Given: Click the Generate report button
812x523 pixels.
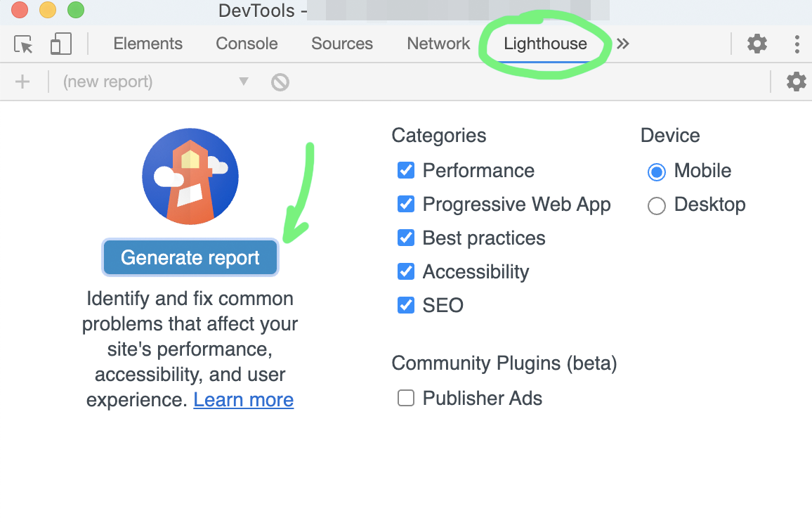Looking at the screenshot, I should [190, 257].
